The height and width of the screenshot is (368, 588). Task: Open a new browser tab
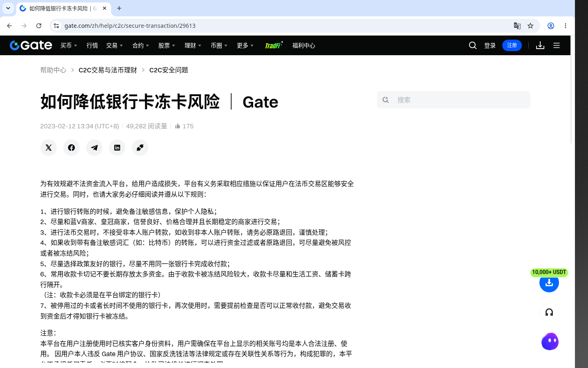pyautogui.click(x=119, y=8)
